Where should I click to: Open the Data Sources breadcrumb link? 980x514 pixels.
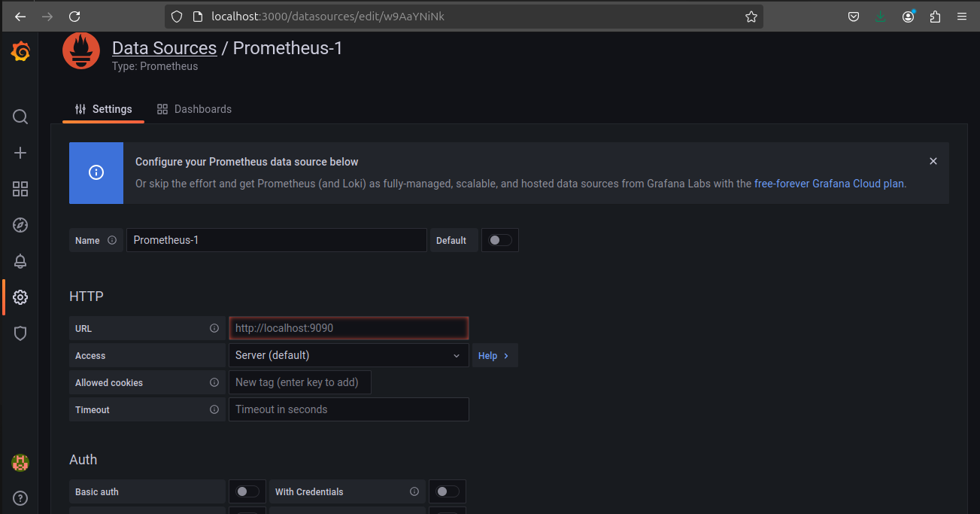pos(164,48)
